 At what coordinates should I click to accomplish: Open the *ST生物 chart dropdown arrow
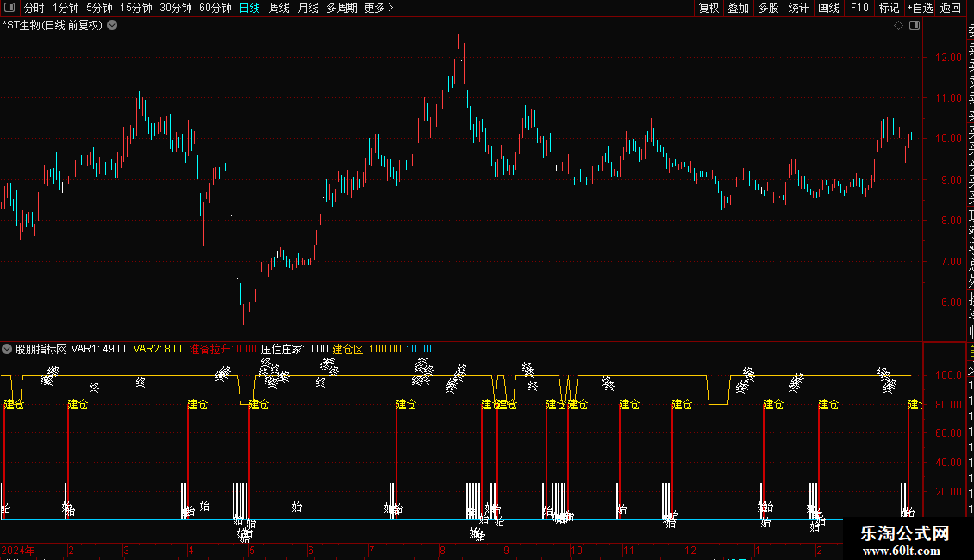pos(112,26)
